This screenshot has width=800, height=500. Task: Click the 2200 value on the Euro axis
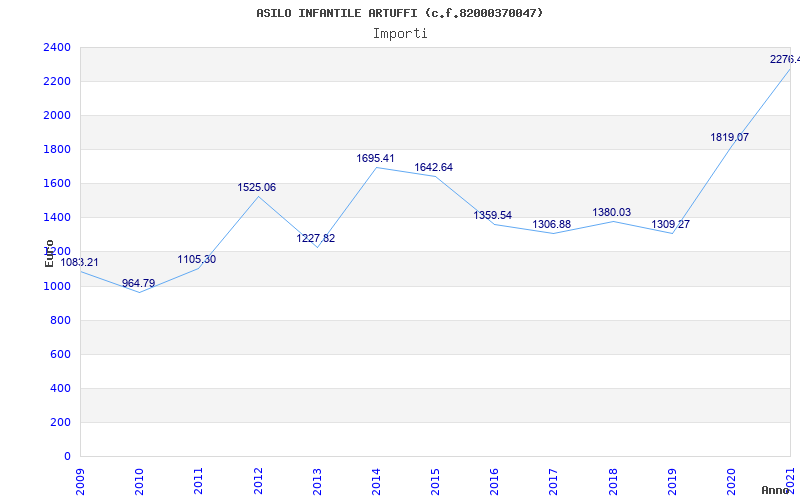click(x=57, y=82)
